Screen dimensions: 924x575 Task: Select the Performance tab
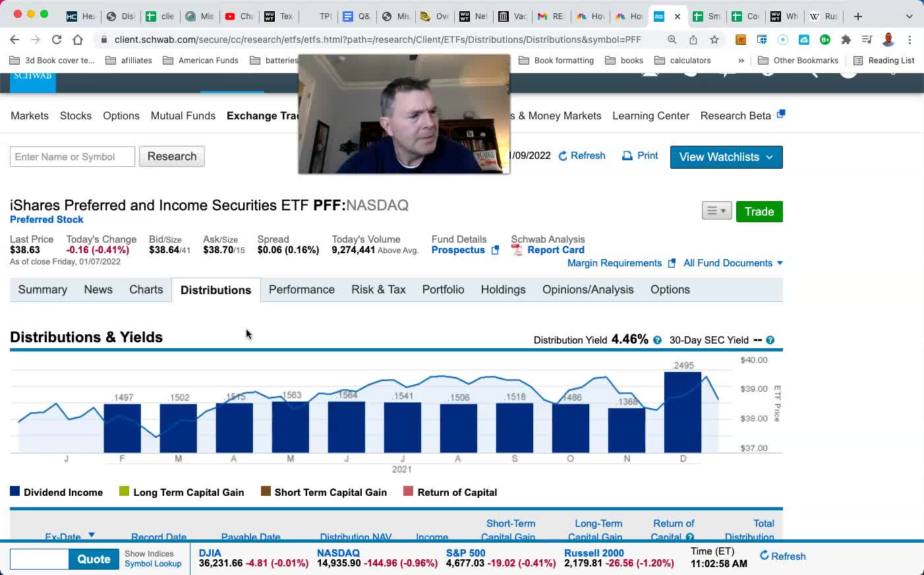pyautogui.click(x=302, y=289)
